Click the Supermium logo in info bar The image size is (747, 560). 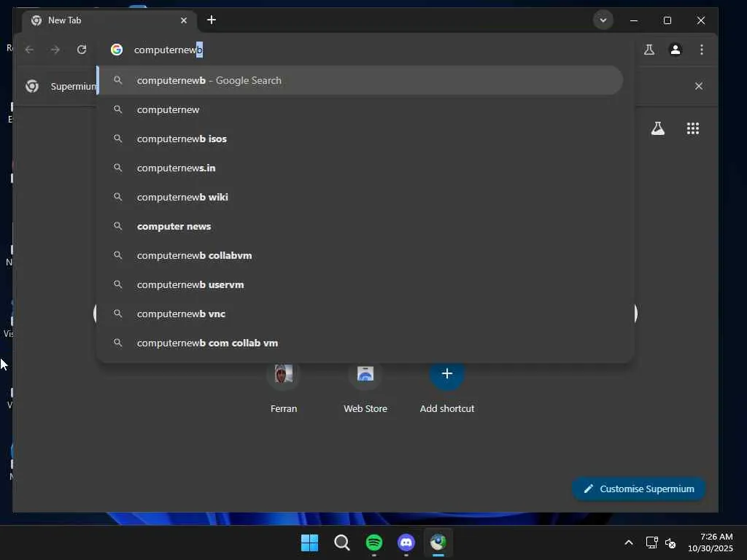click(x=32, y=86)
